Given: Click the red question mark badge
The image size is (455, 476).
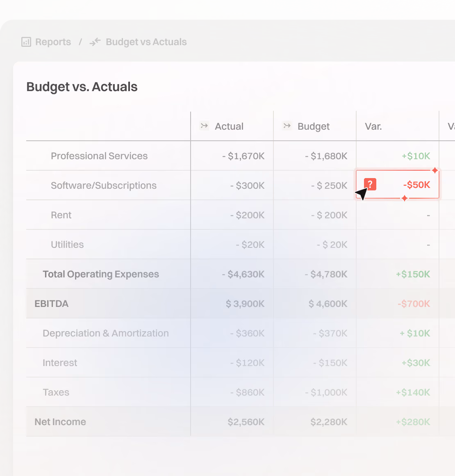Looking at the screenshot, I should coord(370,184).
